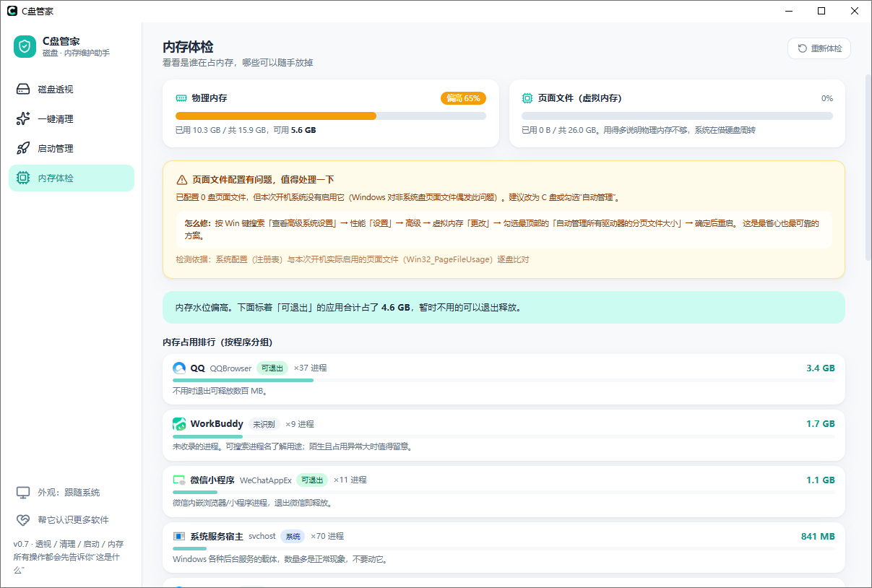Click the QQBrowser process name text

[230, 368]
